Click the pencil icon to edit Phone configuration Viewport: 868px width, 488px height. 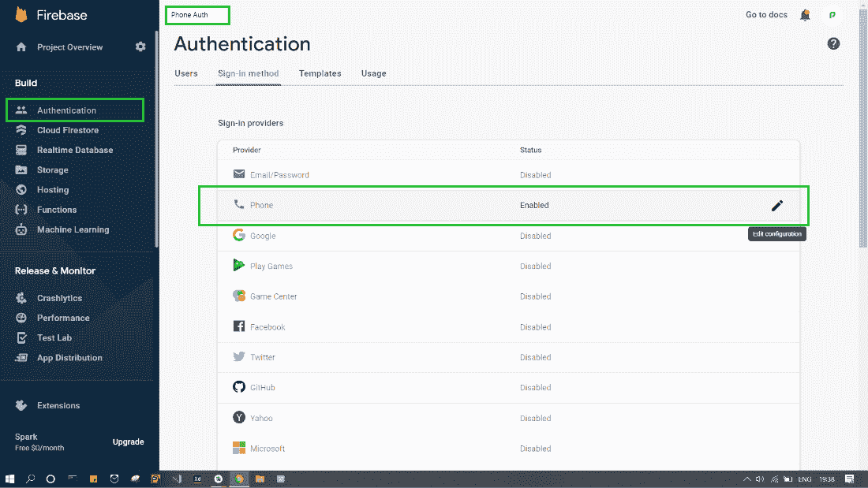click(777, 206)
